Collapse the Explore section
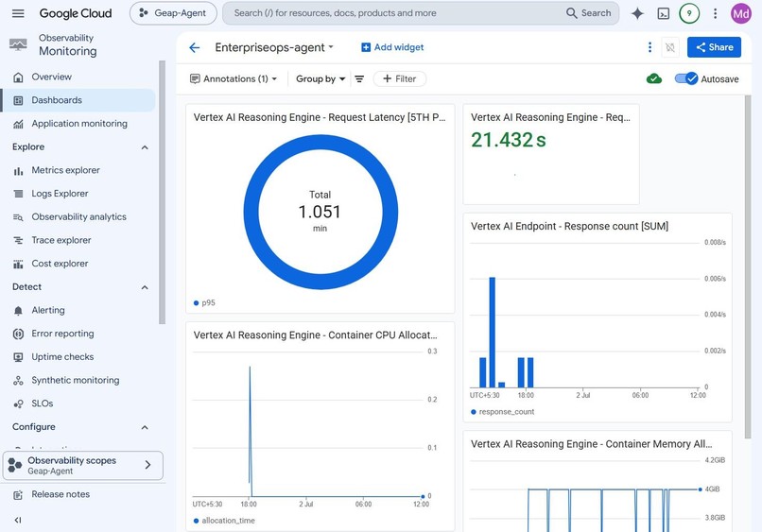 145,147
